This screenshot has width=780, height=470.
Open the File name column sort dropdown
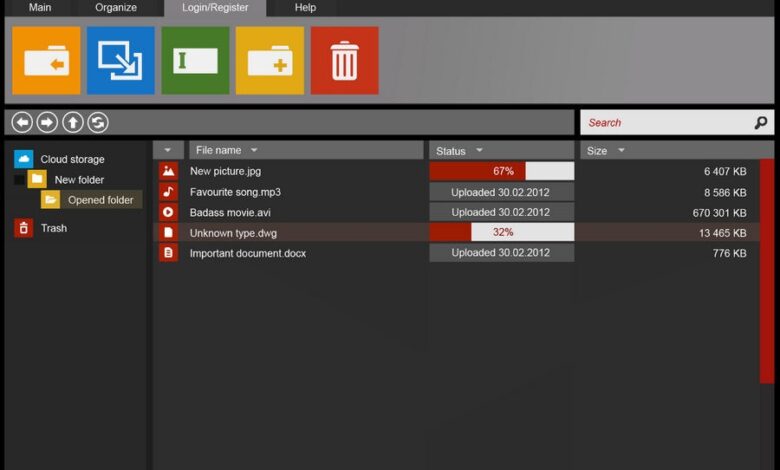254,150
